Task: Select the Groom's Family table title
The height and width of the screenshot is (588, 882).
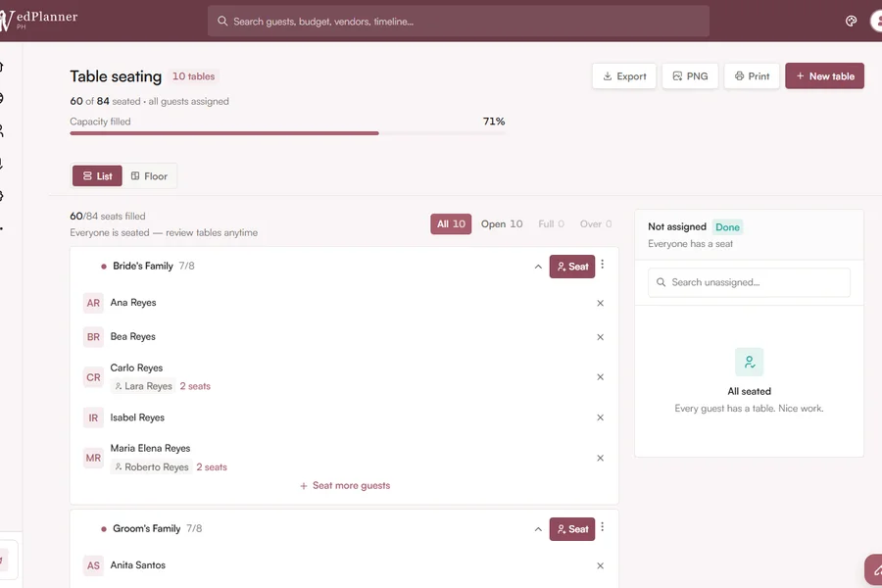Action: pos(147,529)
